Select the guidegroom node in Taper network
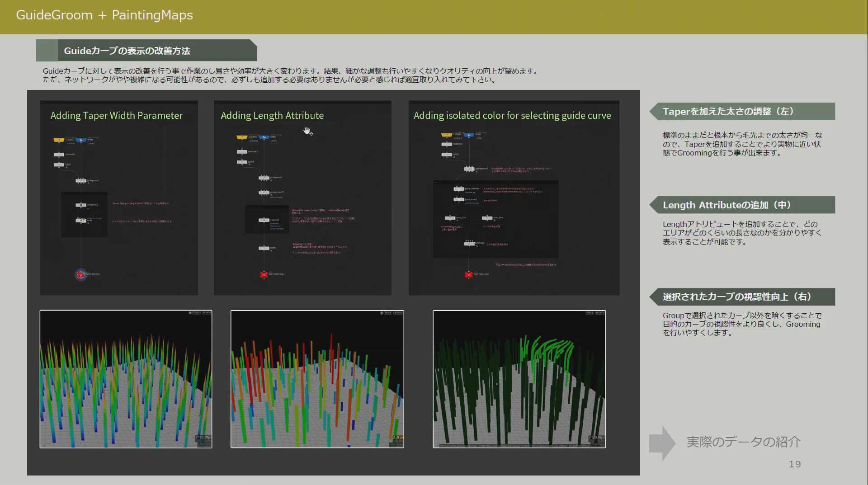The width and height of the screenshot is (868, 485). [81, 181]
